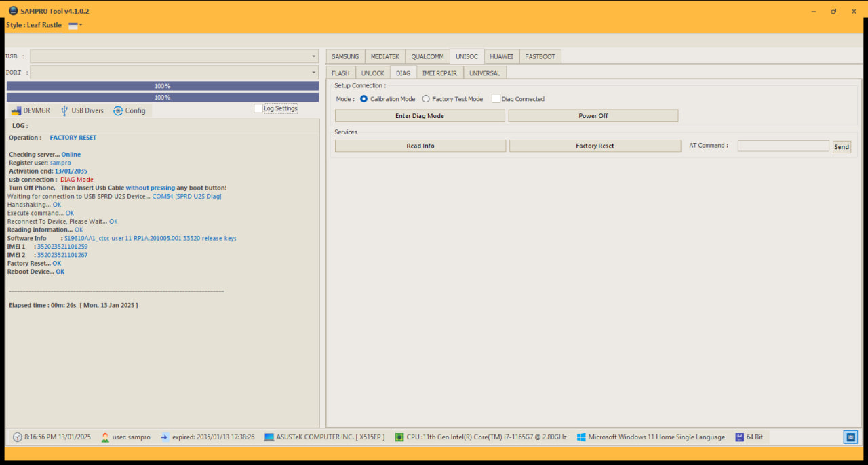Image resolution: width=868 pixels, height=465 pixels.
Task: Switch to the MEDIATEK tab
Action: pos(385,56)
